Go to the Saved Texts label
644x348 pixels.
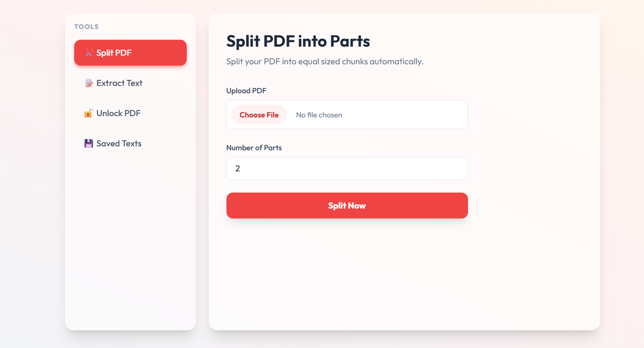coord(119,144)
